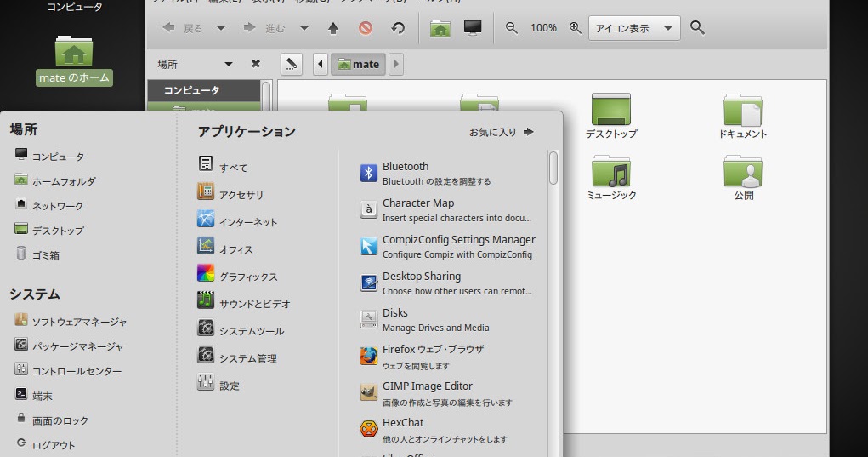Open Home folder from toolbar icon
868x457 pixels.
[440, 28]
